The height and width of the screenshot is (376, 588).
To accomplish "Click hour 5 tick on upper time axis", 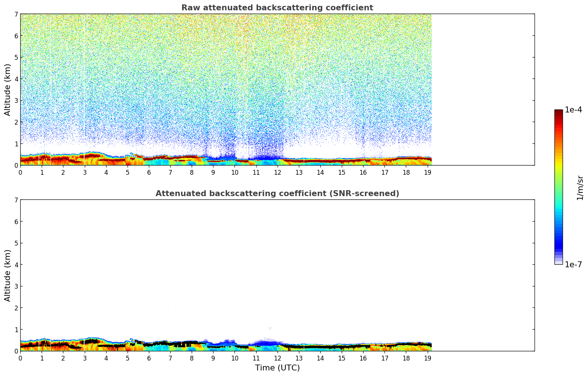I will click(x=128, y=173).
